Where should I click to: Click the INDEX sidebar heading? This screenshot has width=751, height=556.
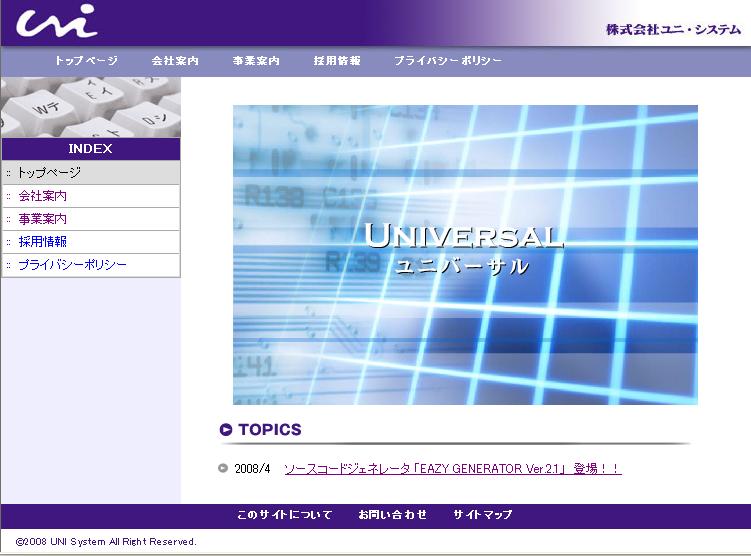(91, 149)
